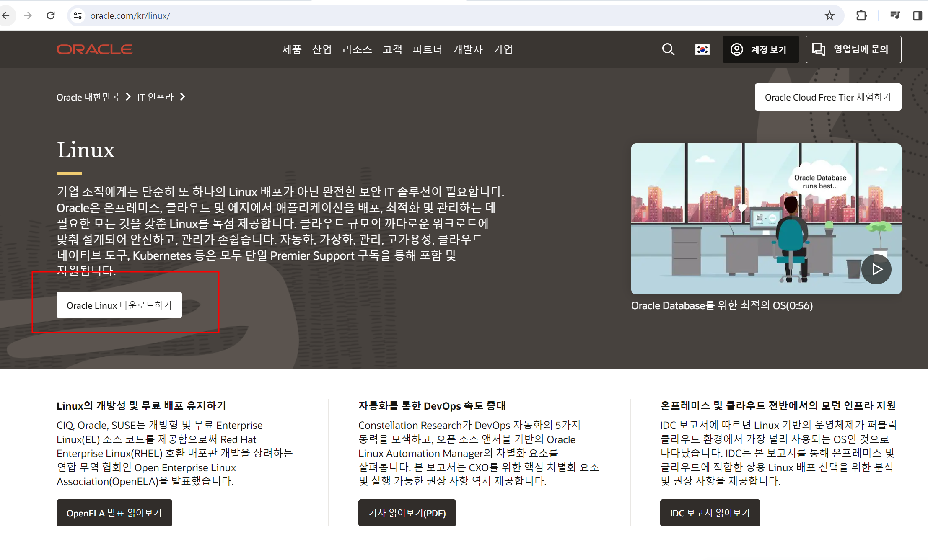Viewport: 928px width, 560px height.
Task: Click the 계정 보기 account button
Action: [761, 49]
